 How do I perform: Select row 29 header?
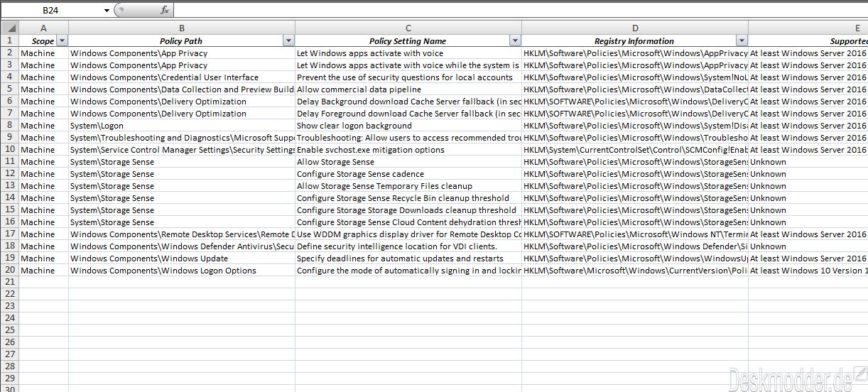(9, 379)
